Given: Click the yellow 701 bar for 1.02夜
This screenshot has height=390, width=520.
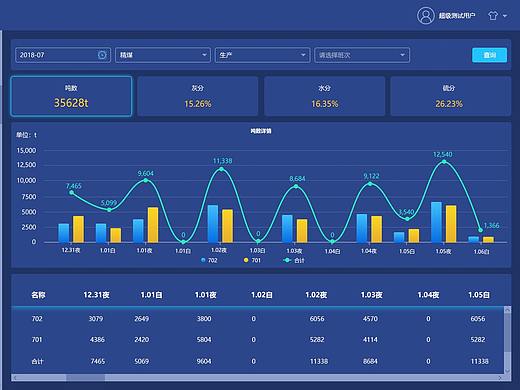Looking at the screenshot, I should (x=228, y=226).
